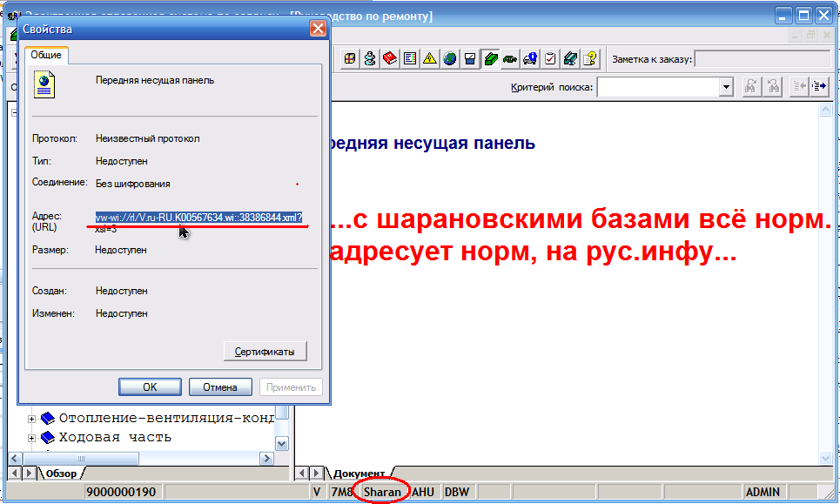Click the globe icon in the toolbar
840x504 pixels.
[450, 59]
